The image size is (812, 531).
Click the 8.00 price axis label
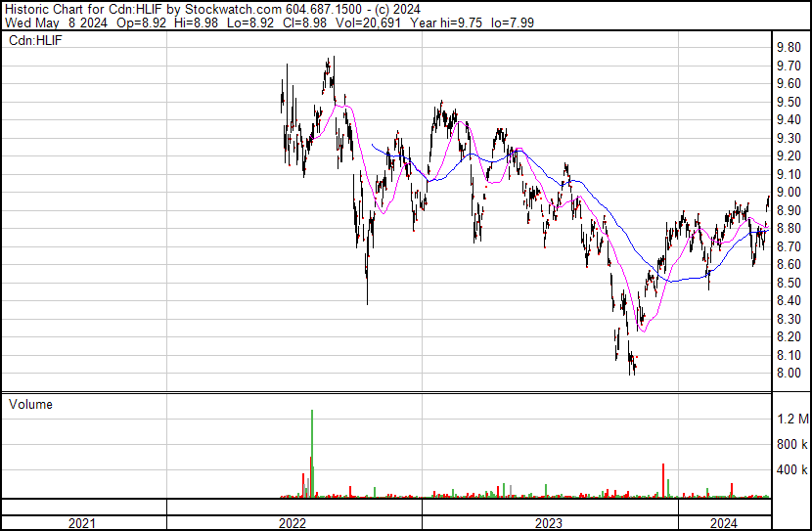tap(789, 374)
